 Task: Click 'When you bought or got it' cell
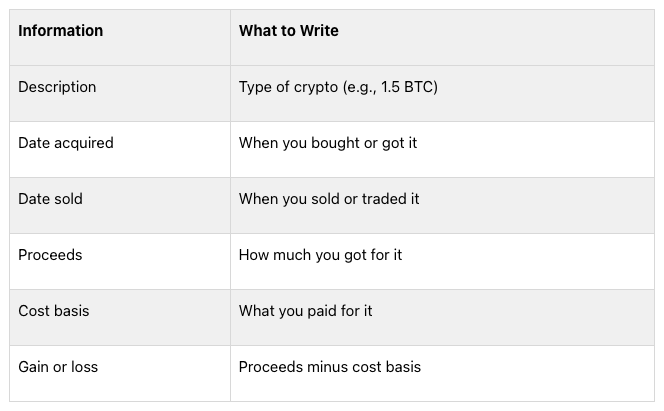327,143
